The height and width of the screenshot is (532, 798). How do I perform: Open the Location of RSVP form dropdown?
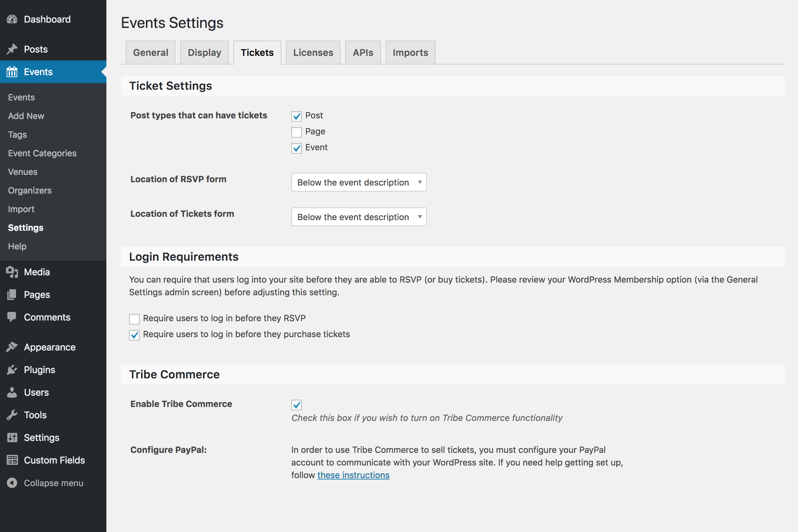pos(359,183)
